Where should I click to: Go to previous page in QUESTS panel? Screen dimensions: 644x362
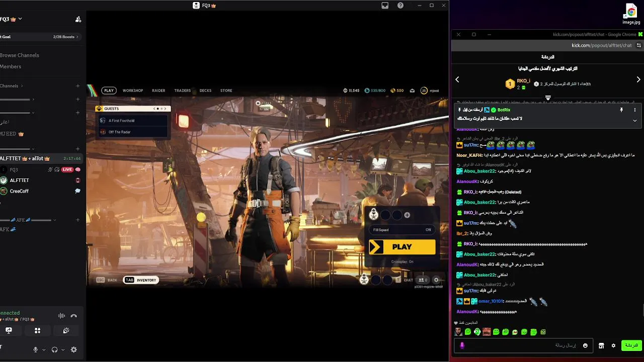click(x=154, y=109)
